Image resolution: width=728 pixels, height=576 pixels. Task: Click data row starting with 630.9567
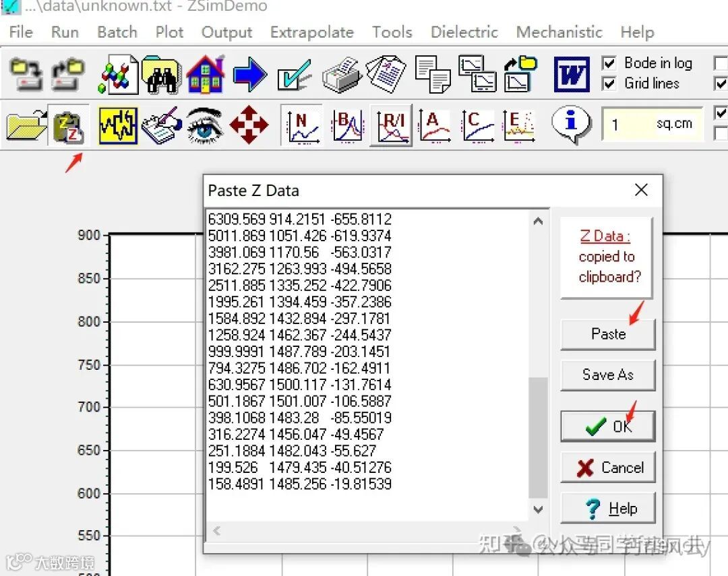299,385
